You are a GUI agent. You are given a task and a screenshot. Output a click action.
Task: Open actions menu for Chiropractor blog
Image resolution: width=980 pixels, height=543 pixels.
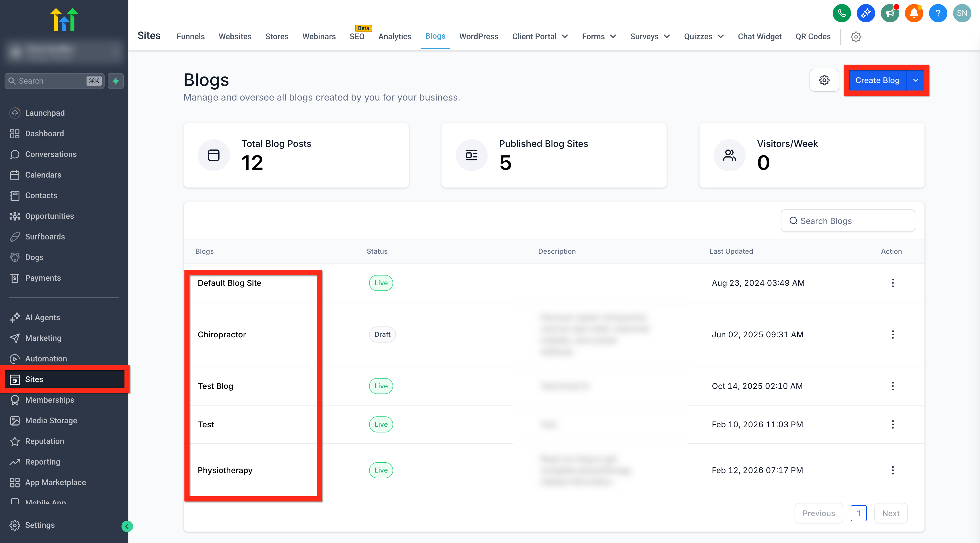893,335
